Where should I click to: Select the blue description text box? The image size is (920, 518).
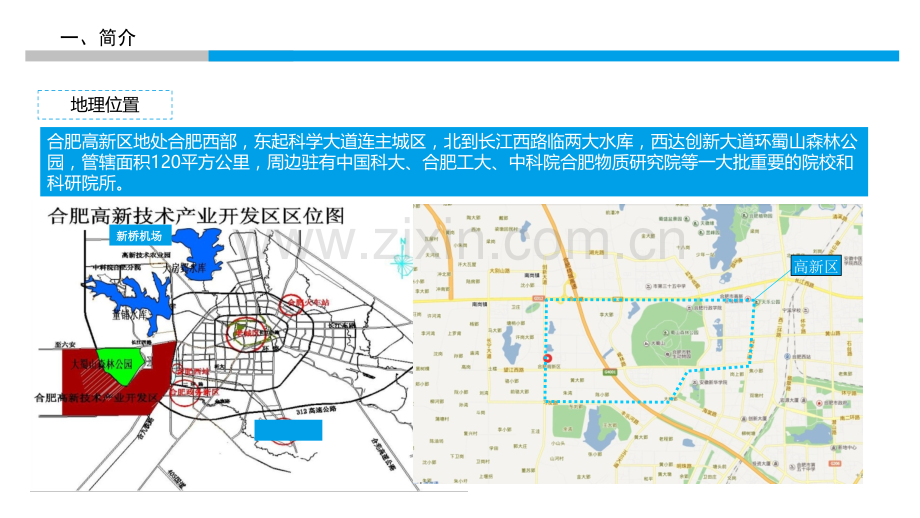[x=456, y=160]
